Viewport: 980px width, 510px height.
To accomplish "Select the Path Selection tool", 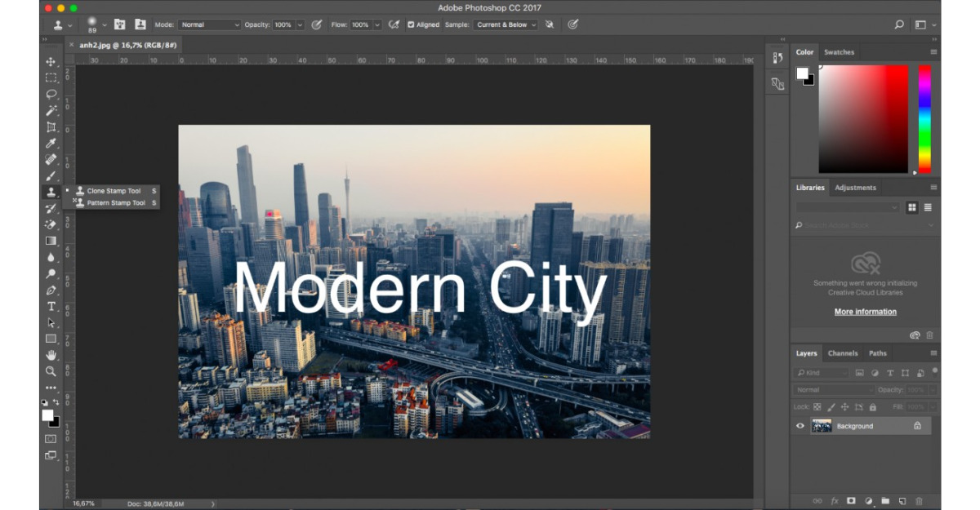I will pos(51,322).
